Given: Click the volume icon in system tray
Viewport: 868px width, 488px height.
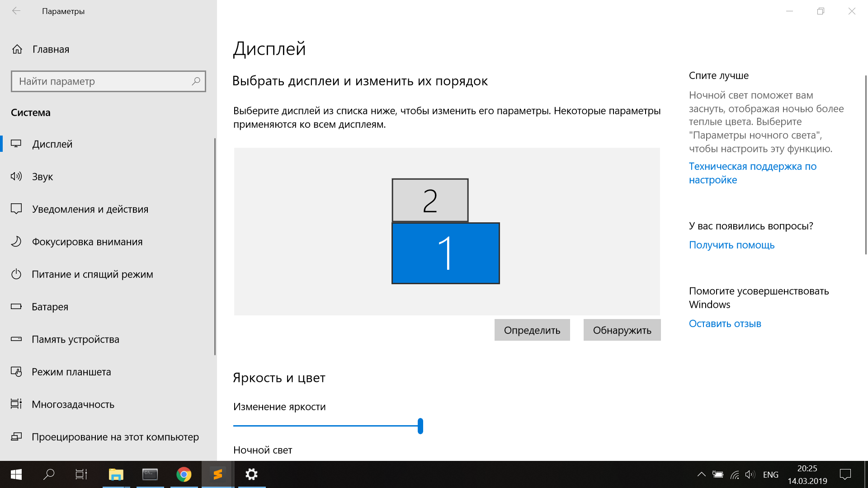Looking at the screenshot, I should coord(750,474).
